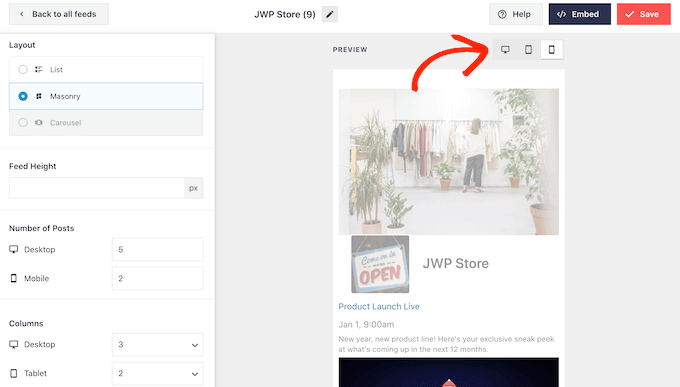This screenshot has width=680, height=387.
Task: Select the Carousel layout radio button
Action: pyautogui.click(x=23, y=122)
